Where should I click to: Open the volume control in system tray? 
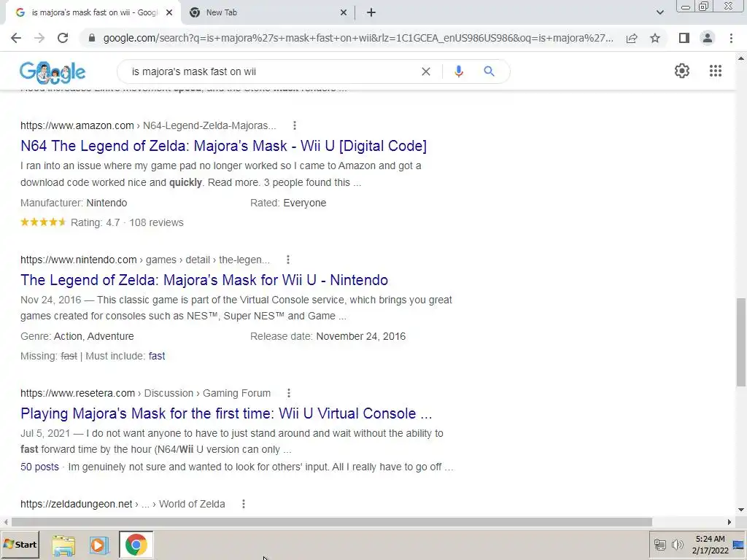tap(677, 544)
